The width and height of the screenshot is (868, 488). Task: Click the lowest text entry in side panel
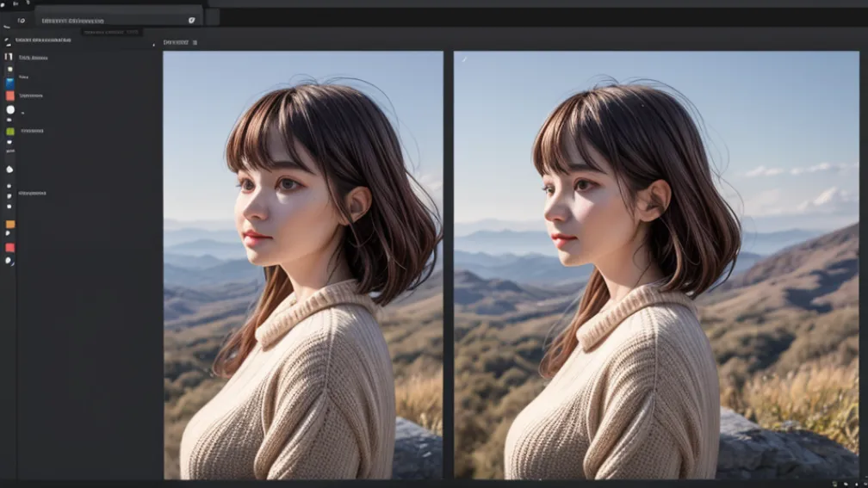coord(33,194)
